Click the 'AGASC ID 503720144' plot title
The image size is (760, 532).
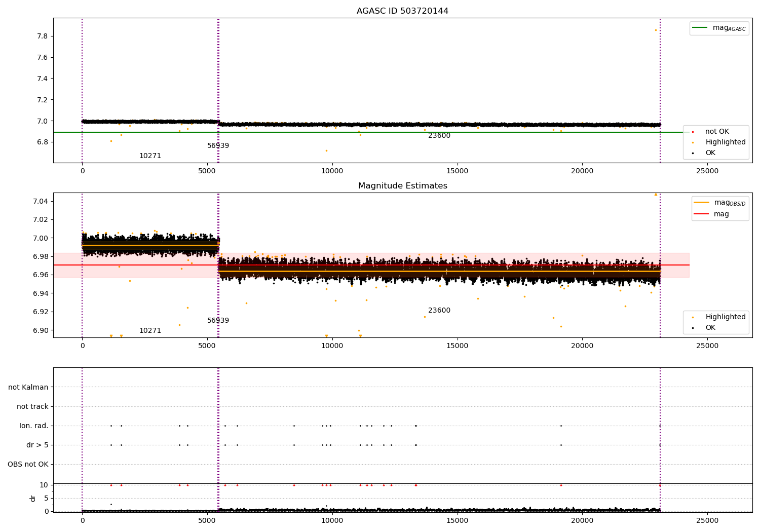tap(402, 11)
